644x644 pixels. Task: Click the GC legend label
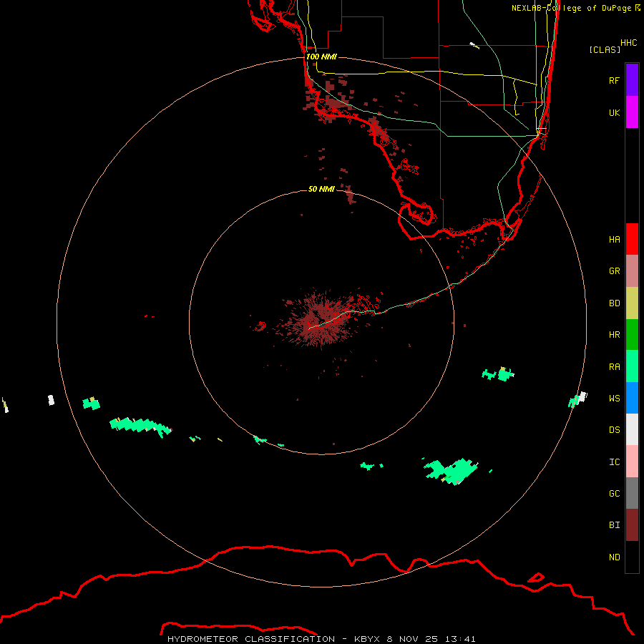coord(614,493)
